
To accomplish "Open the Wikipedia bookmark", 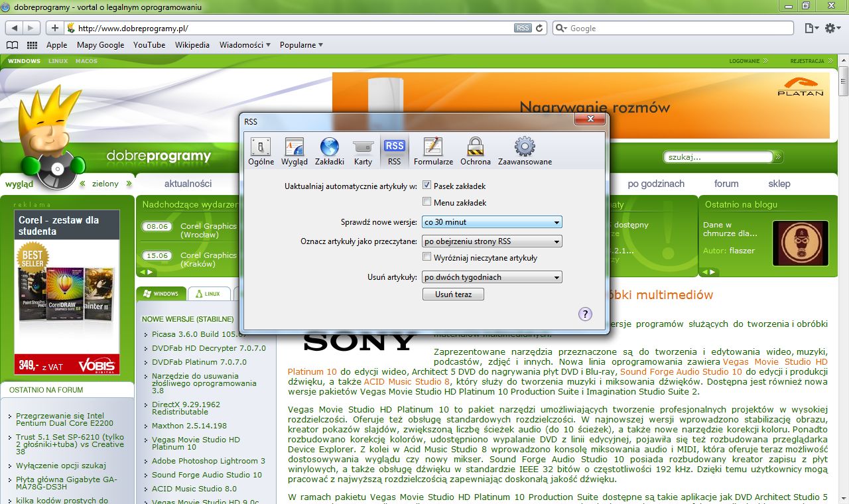I will (192, 45).
